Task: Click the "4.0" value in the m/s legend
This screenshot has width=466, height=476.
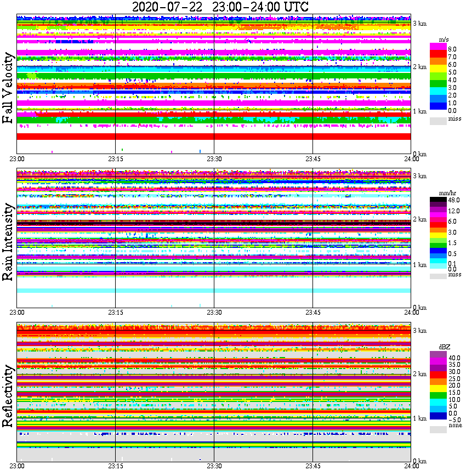Action: click(452, 80)
